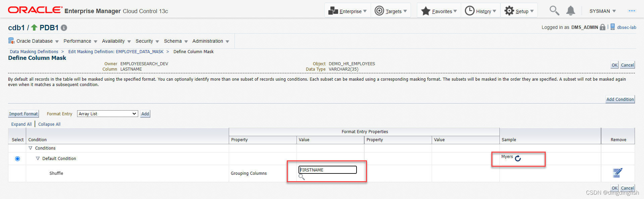Open the Schema menu
This screenshot has width=644, height=199.
176,41
